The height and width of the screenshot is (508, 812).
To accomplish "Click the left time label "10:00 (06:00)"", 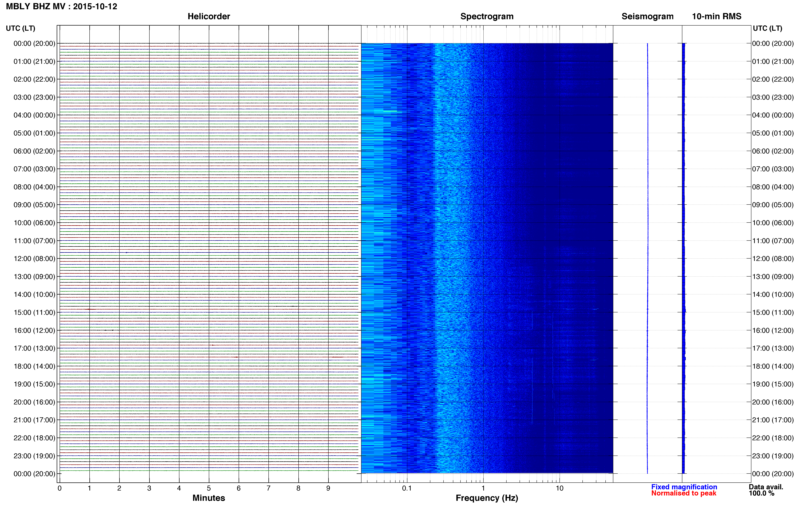I will click(x=34, y=223).
